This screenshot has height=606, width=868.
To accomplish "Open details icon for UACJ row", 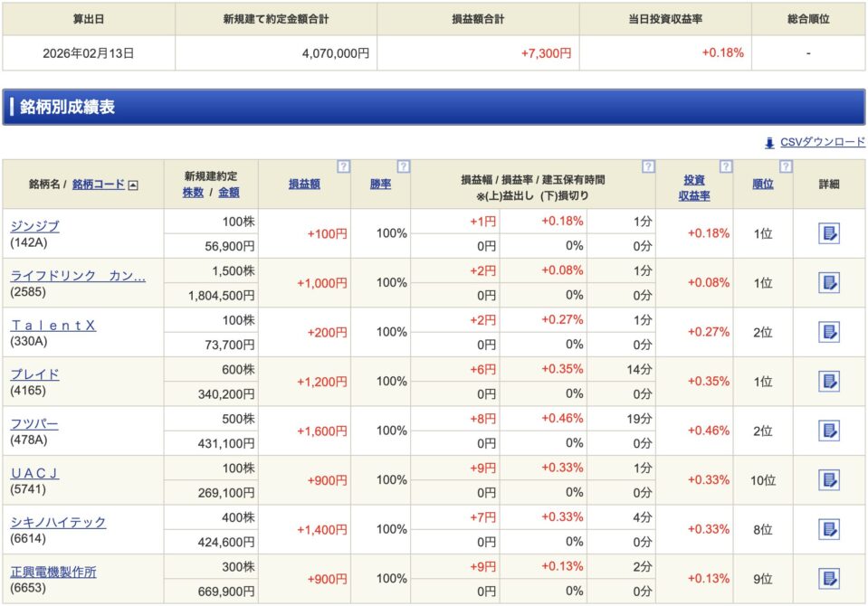I will pyautogui.click(x=829, y=480).
